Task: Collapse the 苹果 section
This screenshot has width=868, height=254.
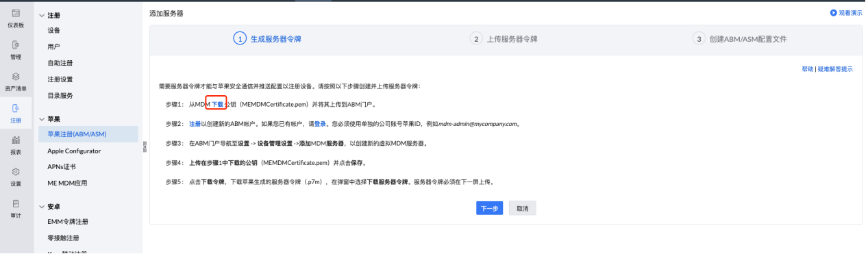Action: pyautogui.click(x=42, y=118)
